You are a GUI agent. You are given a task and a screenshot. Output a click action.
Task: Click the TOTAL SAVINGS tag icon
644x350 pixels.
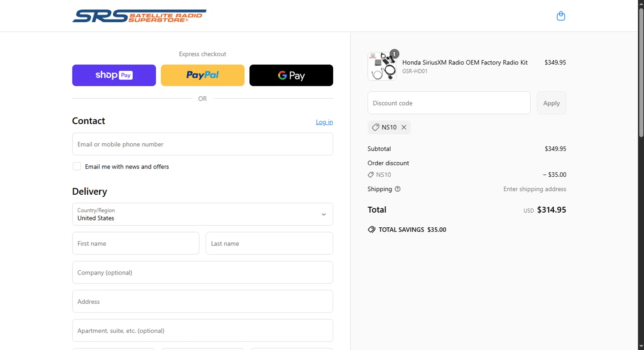pyautogui.click(x=371, y=230)
